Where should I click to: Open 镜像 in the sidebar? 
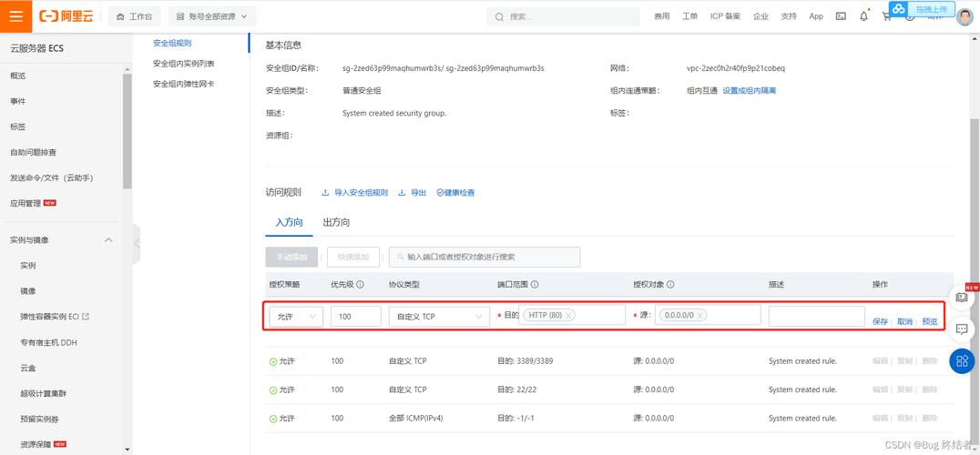point(28,291)
